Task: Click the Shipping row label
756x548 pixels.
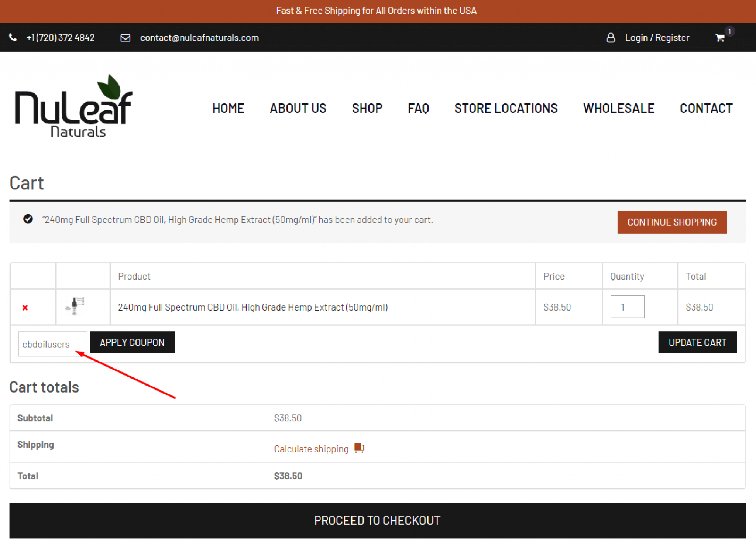Action: (35, 445)
